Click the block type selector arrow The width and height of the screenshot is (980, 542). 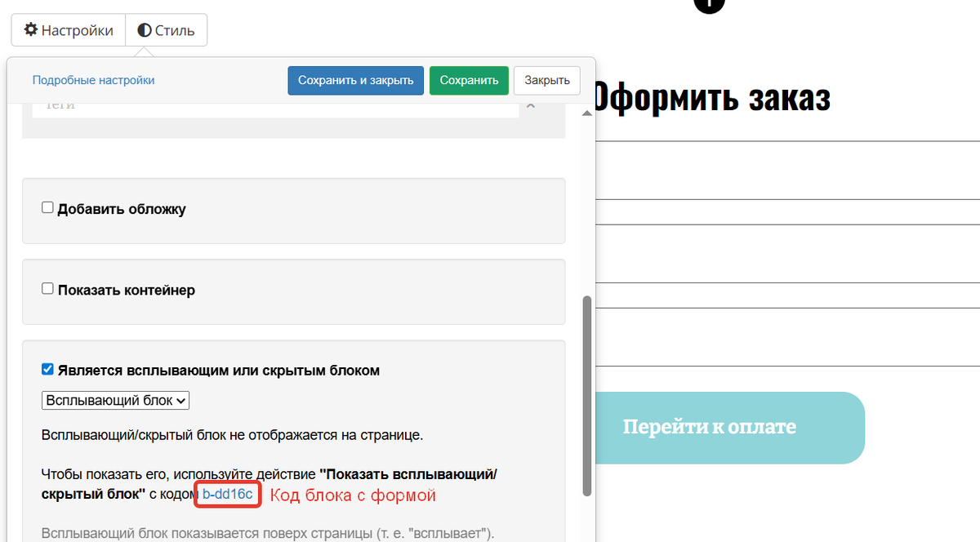(180, 400)
